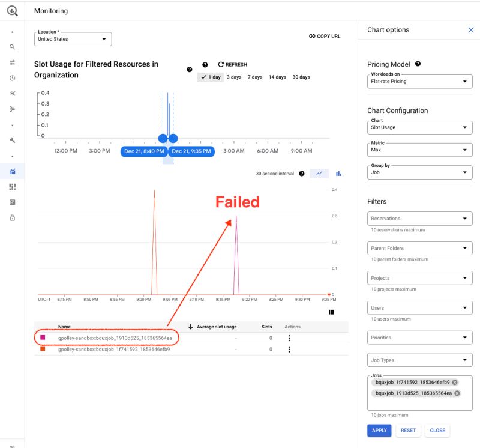Remove the bquxjob_1f741592 job chip
Viewport: 480px width, 448px height.
[455, 382]
